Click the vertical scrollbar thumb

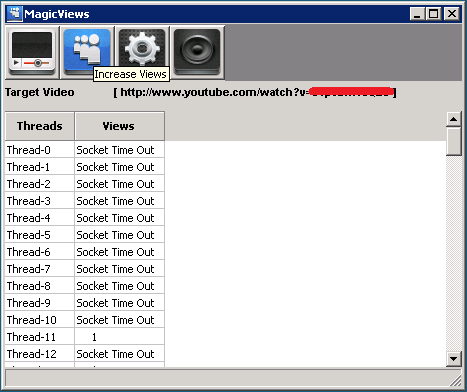pyautogui.click(x=453, y=141)
